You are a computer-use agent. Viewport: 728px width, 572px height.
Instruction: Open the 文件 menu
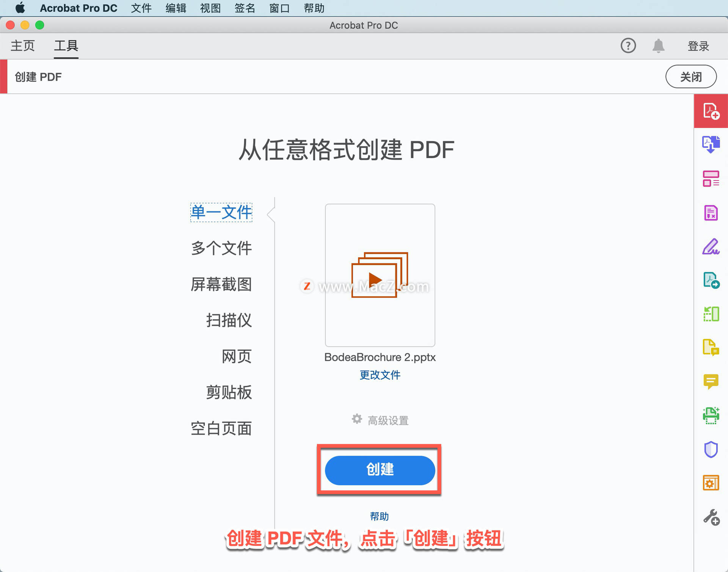click(141, 8)
